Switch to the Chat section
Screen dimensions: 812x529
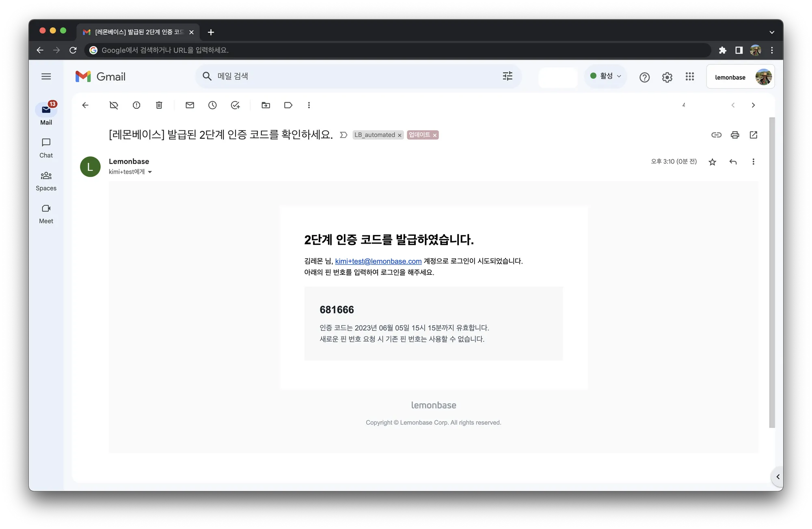point(46,148)
